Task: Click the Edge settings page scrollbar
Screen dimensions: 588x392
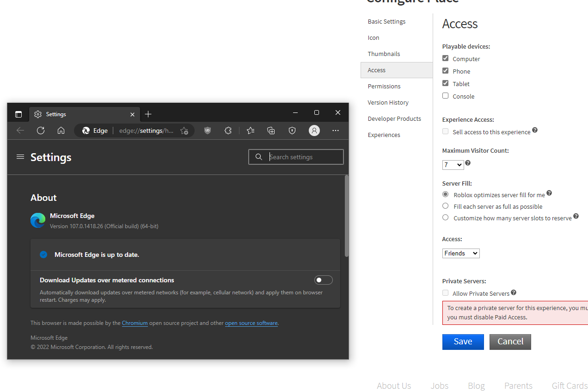Action: tap(347, 216)
